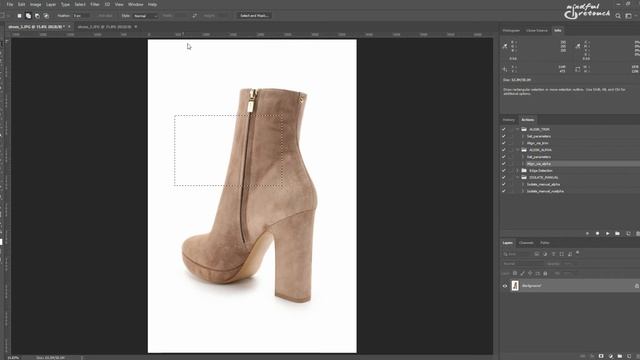Screen dimensions: 640x360
Task: Collapse the ALIGN_ALPHA action set
Action: [x=518, y=150]
